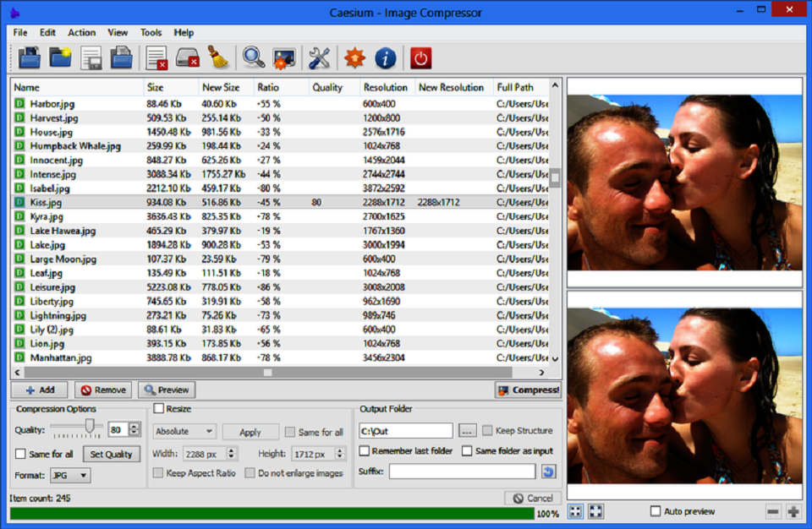This screenshot has width=812, height=529.
Task: Open the Tools menu
Action: tap(151, 33)
